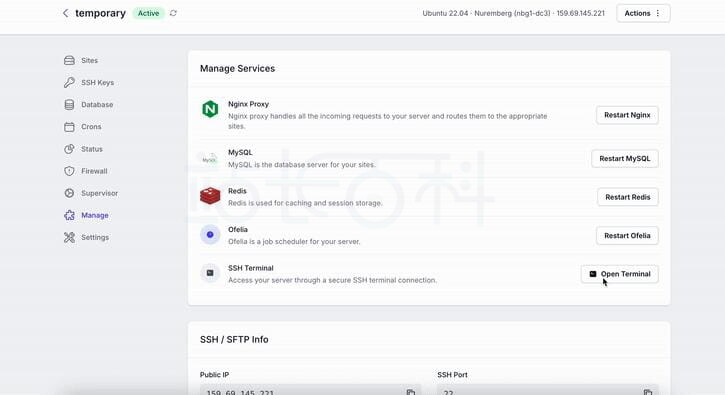Click the SSH Terminal row icon

210,273
